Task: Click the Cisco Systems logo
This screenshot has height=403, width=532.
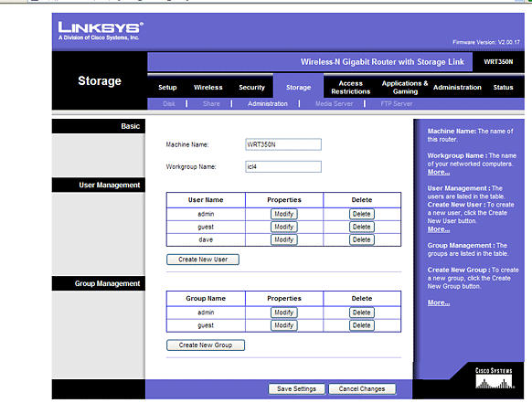Action: click(494, 378)
